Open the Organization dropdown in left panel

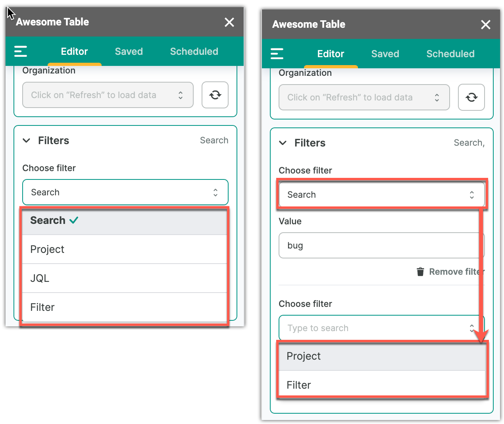tap(108, 95)
